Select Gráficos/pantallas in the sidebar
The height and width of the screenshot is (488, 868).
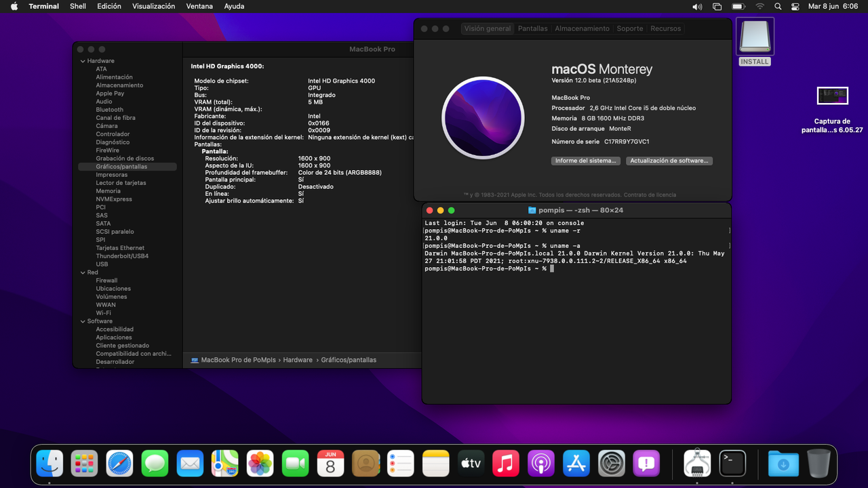(x=127, y=167)
